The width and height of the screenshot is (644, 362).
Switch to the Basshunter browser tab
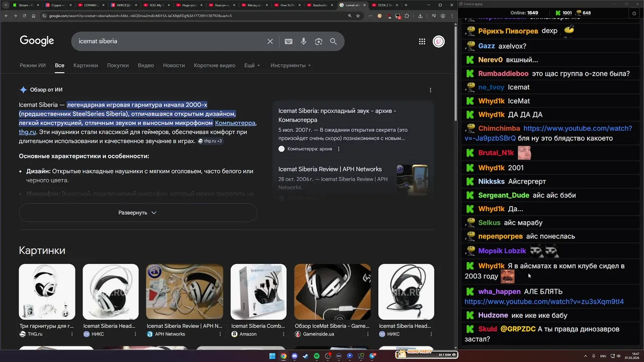click(x=319, y=5)
